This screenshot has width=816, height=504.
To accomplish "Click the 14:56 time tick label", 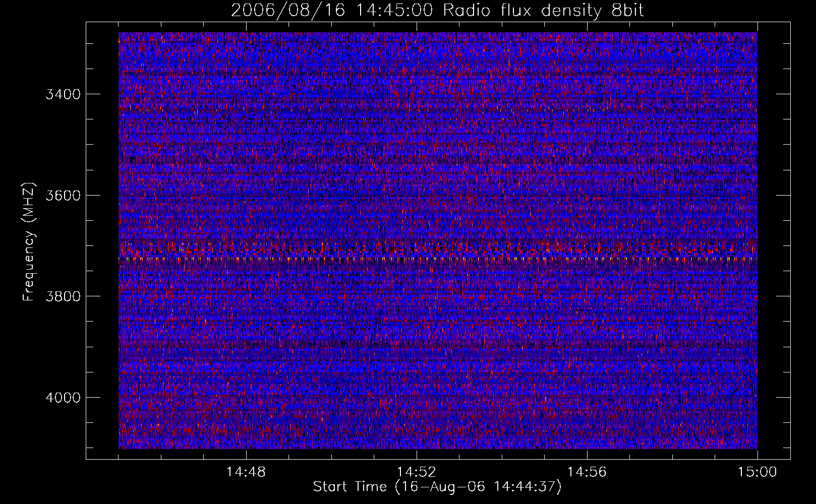I will [587, 472].
